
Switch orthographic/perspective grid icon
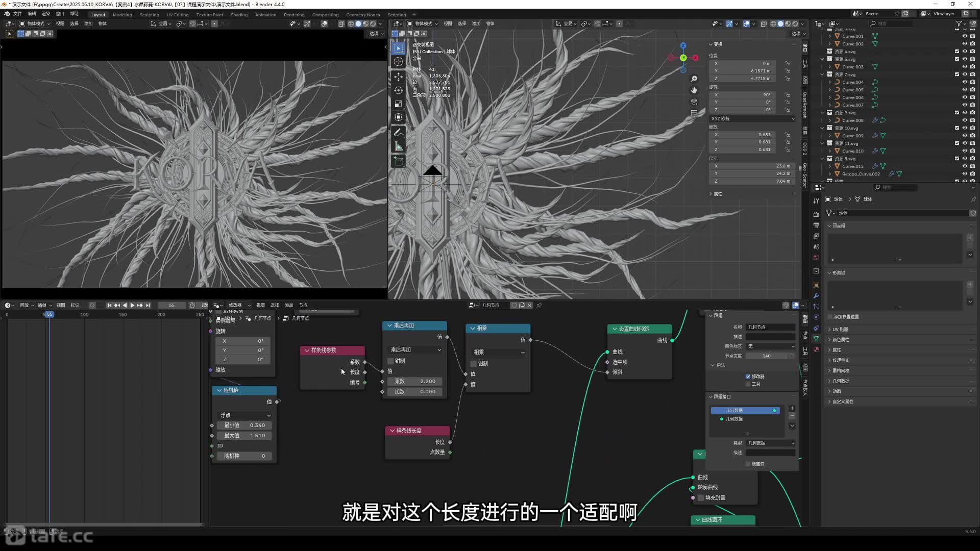(694, 113)
